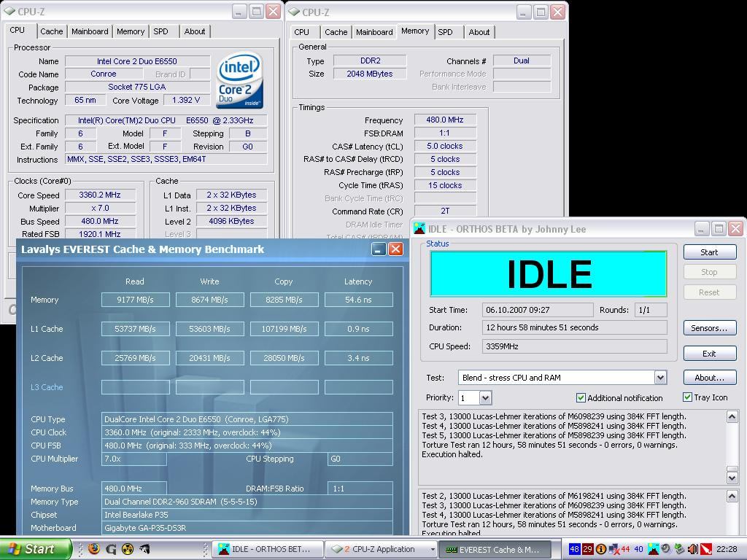Screen dimensions: 747x560
Task: Click the blue 48 temperature tray icon
Action: [575, 549]
